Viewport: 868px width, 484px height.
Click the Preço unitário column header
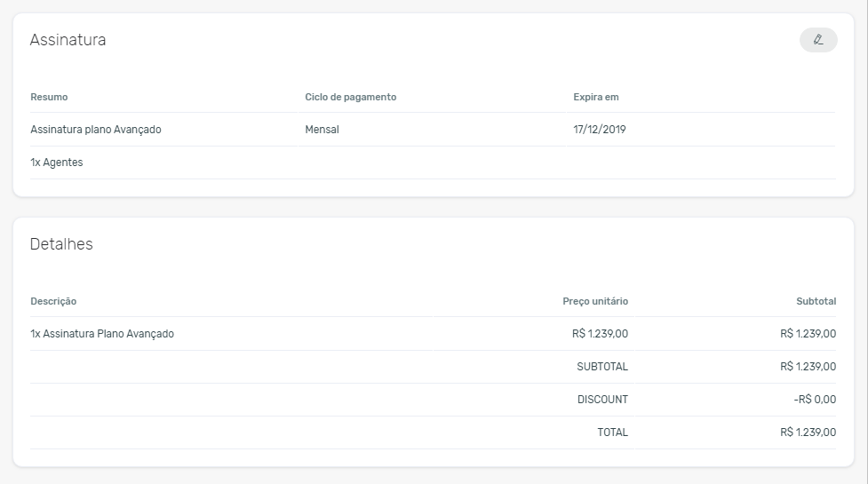coord(595,301)
